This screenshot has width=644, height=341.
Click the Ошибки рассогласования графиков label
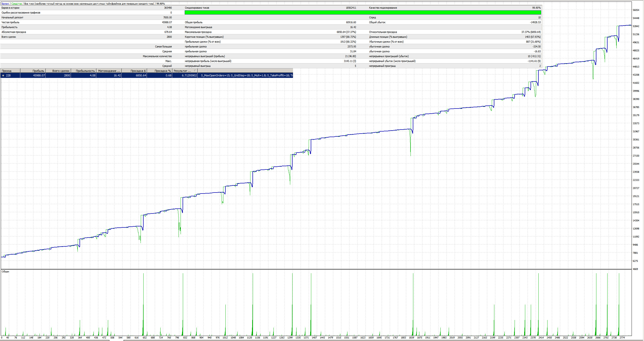(21, 13)
